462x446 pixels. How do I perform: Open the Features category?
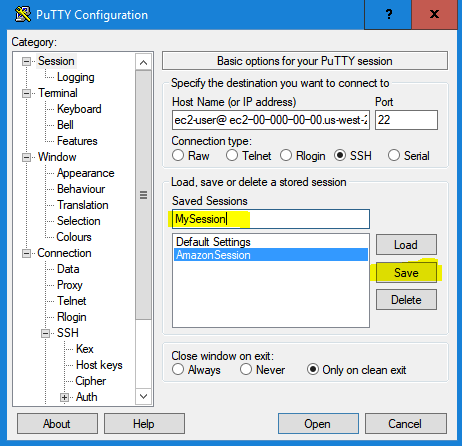tap(77, 141)
